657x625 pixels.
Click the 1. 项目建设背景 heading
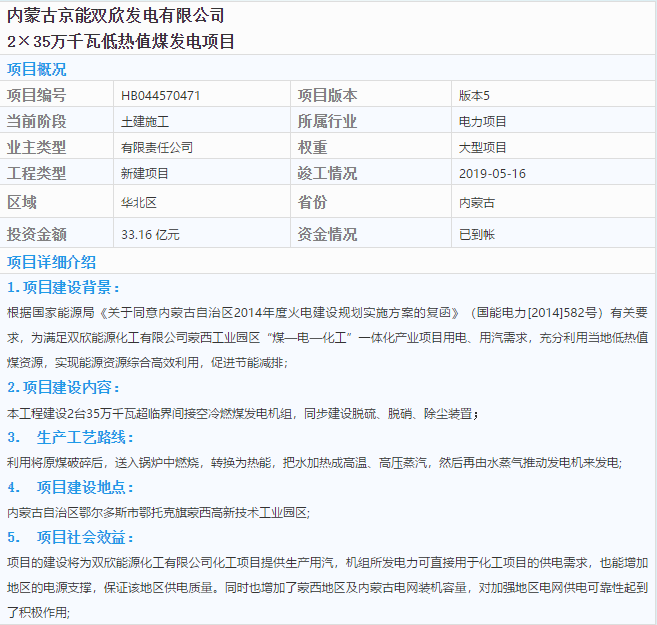pos(64,288)
